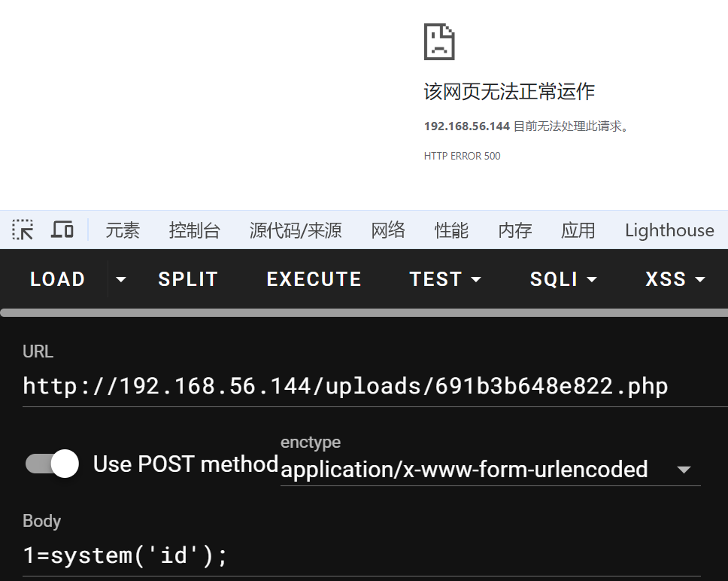Click the SPLIT button
Viewport: 728px width, 581px height.
click(188, 279)
